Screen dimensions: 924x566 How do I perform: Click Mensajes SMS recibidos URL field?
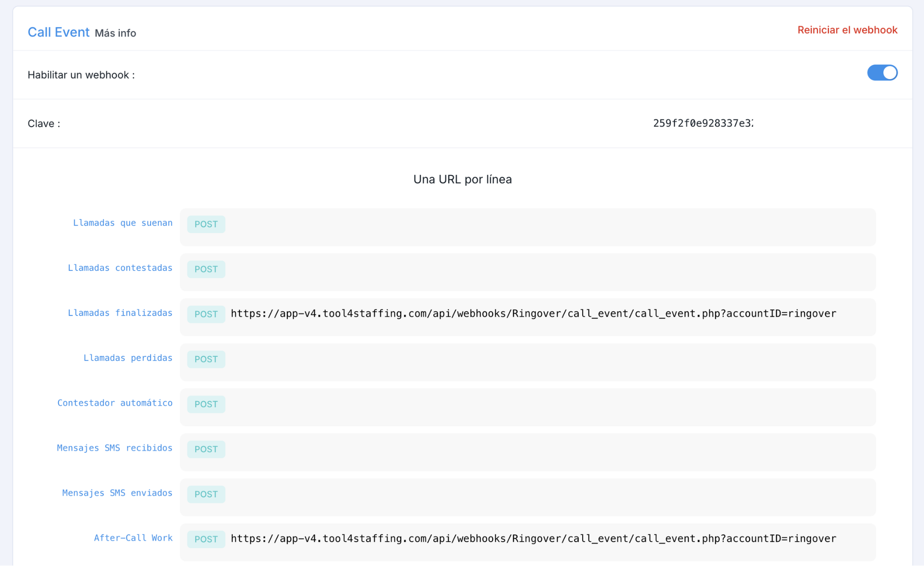[548, 452]
